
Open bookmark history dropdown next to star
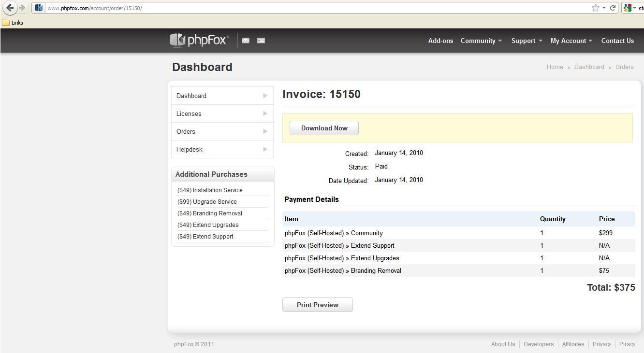[604, 8]
